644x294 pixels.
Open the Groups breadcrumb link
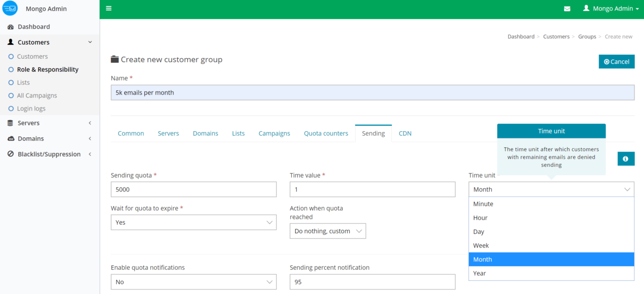[587, 36]
